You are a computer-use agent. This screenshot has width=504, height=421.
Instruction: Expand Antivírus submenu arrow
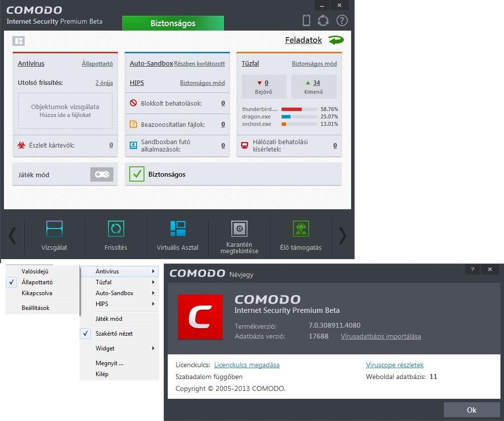(153, 271)
